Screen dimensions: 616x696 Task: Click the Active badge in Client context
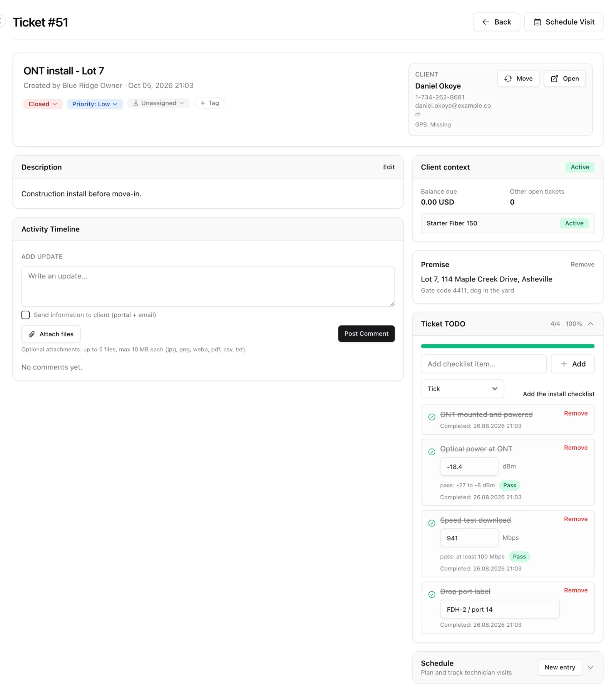[x=580, y=167]
